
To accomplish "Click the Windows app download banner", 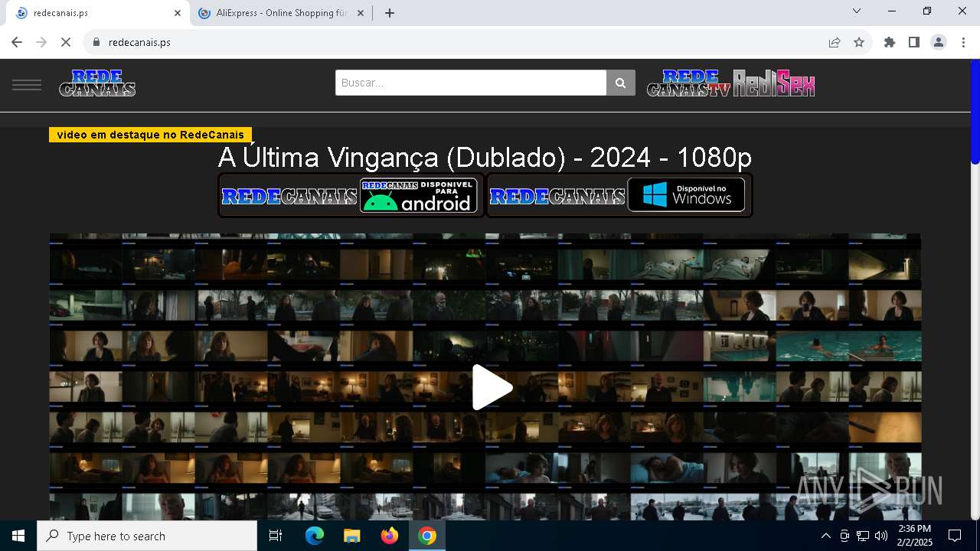I will tap(619, 195).
